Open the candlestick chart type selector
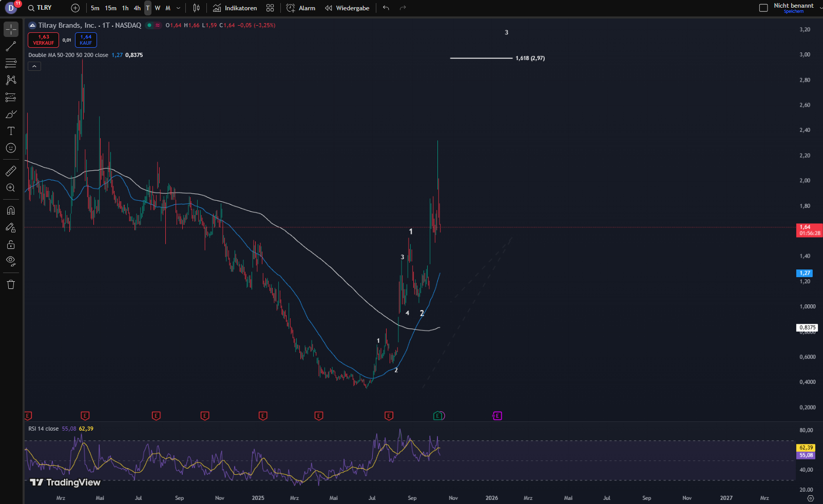The width and height of the screenshot is (823, 504). click(x=196, y=8)
